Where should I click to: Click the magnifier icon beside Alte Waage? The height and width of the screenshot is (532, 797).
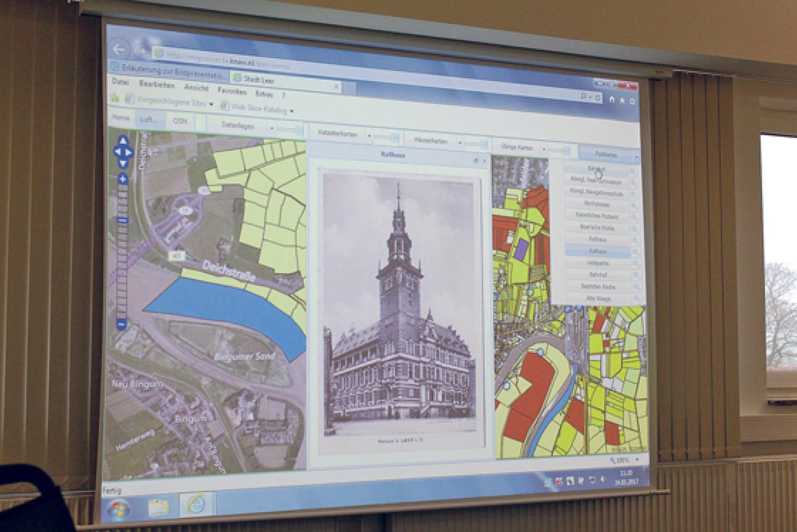(637, 299)
